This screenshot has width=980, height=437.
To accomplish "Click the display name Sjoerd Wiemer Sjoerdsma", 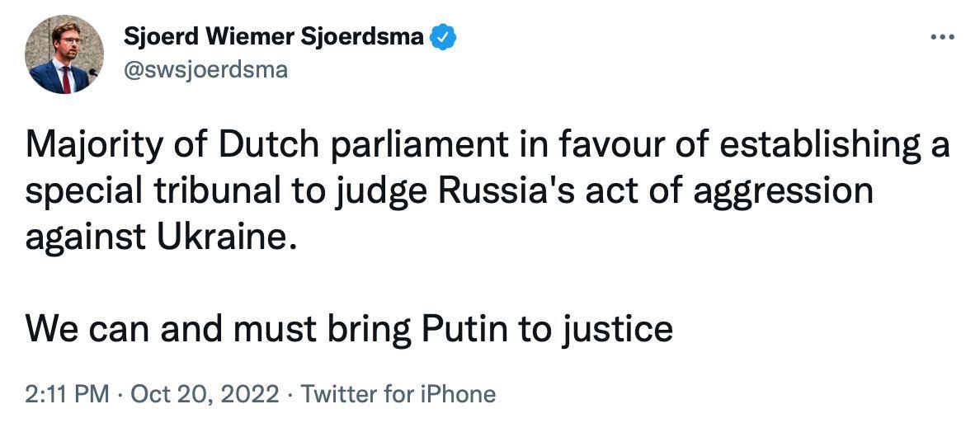I will coord(274,37).
